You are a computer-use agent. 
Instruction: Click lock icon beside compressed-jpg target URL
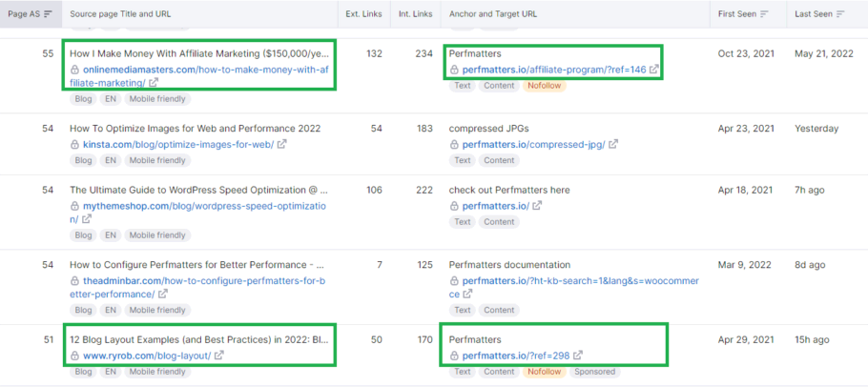454,144
